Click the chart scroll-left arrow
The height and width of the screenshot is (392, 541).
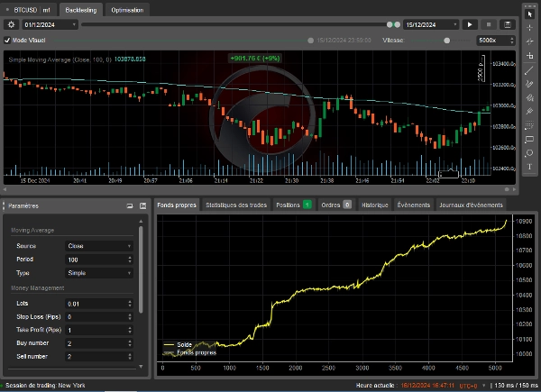coord(5,189)
